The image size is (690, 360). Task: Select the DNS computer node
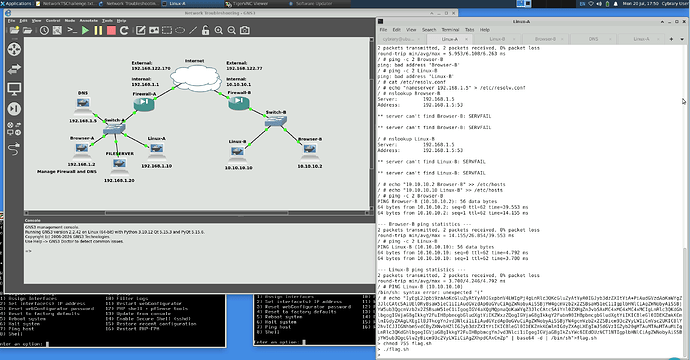[83, 106]
